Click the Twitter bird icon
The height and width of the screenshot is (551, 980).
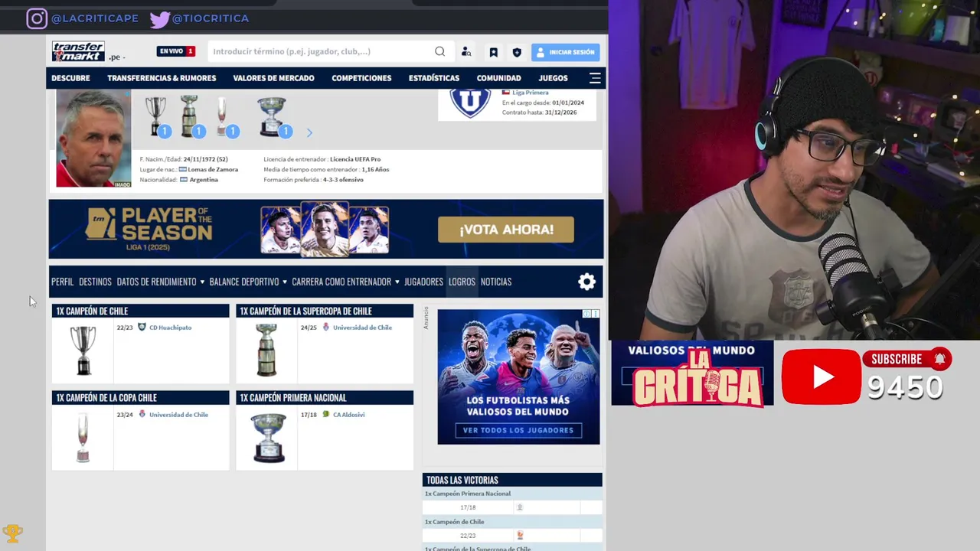pos(160,19)
